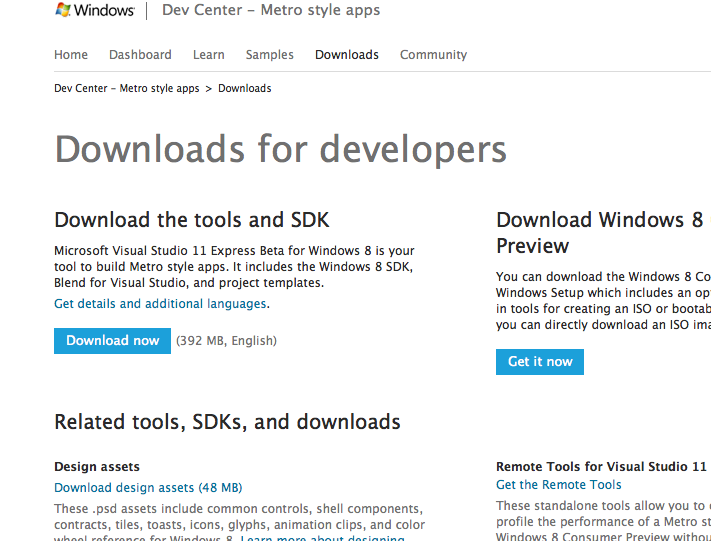Image resolution: width=711 pixels, height=541 pixels.
Task: Open Download design assets (48 MB) link
Action: 148,488
